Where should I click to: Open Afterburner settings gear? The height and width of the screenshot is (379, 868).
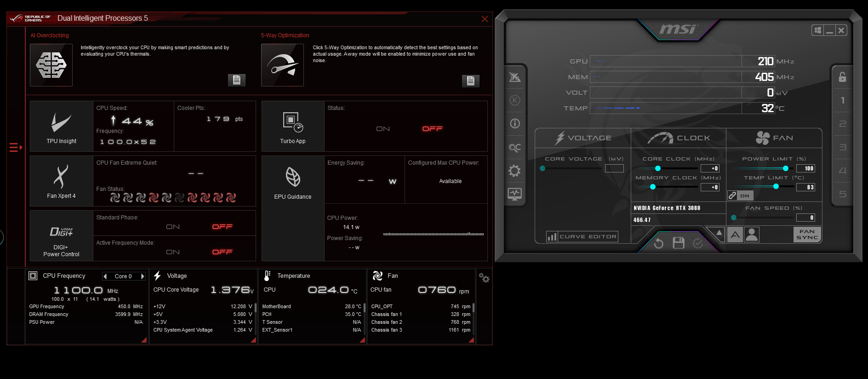point(515,171)
